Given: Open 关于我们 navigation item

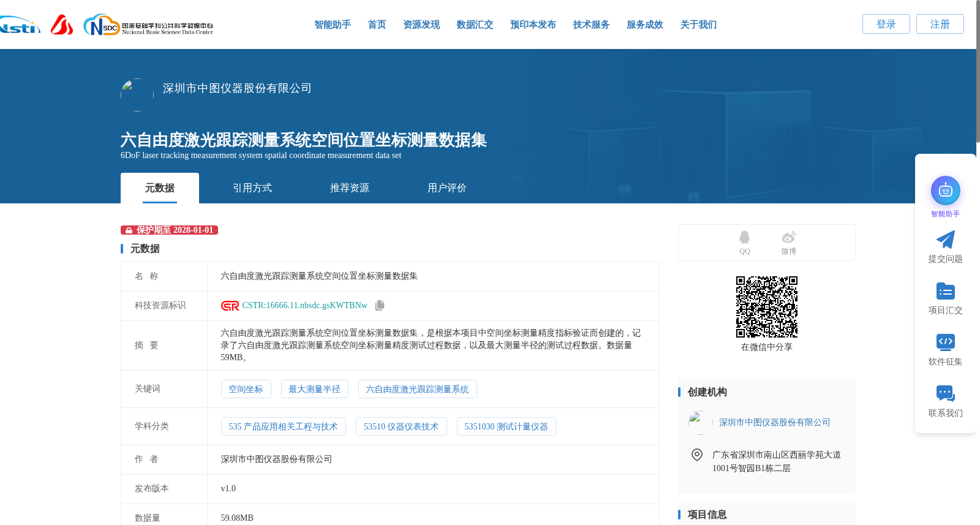Looking at the screenshot, I should pyautogui.click(x=698, y=25).
